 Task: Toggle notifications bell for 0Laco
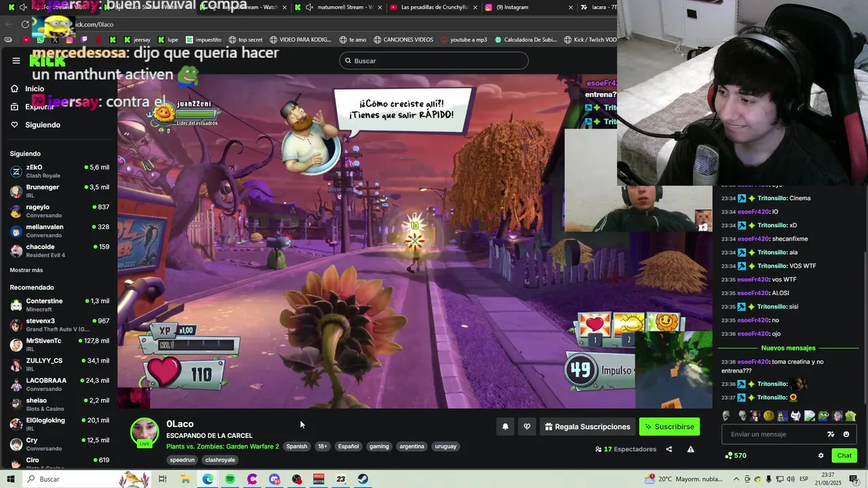coord(505,427)
